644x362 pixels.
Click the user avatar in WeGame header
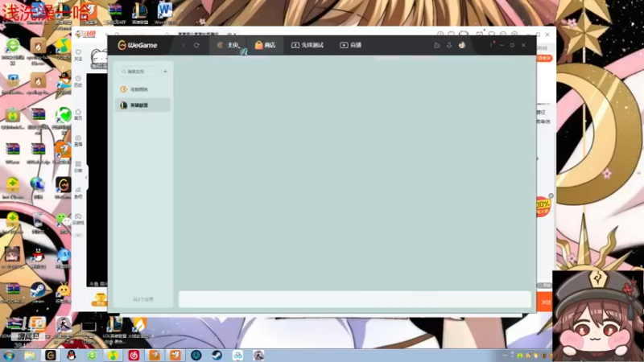pos(462,45)
